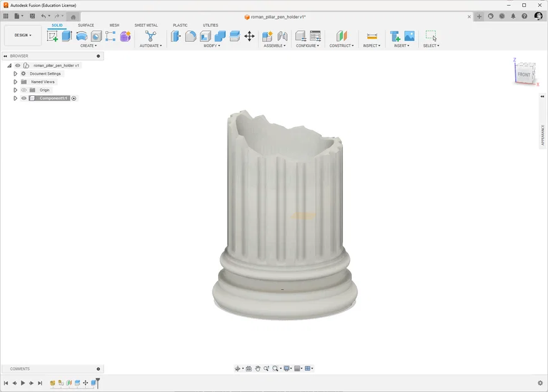Open the Extensions icon in title bar
548x392 pixels.
[491, 16]
